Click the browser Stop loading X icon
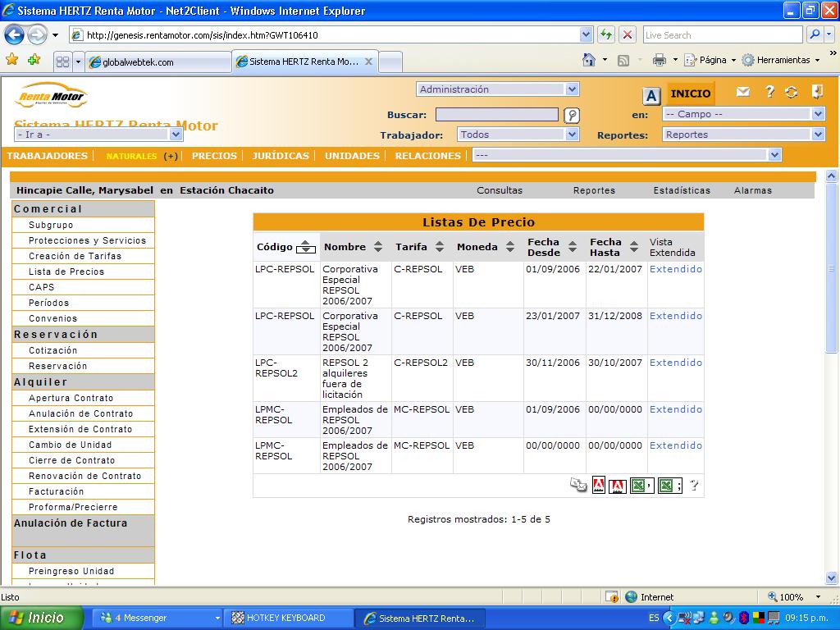Image resolution: width=840 pixels, height=630 pixels. coord(628,35)
